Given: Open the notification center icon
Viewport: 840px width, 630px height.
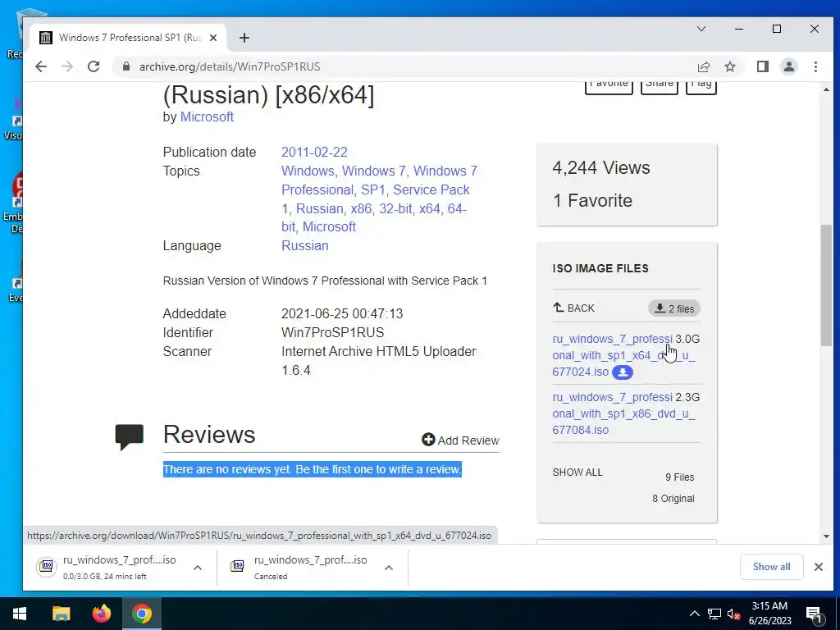Looking at the screenshot, I should 814,614.
